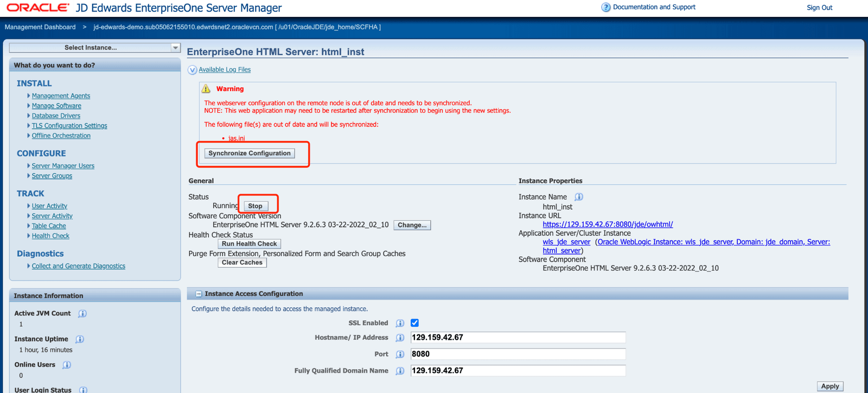Open the Offline Orchestration link
Screen dimensions: 868x393
pyautogui.click(x=61, y=136)
